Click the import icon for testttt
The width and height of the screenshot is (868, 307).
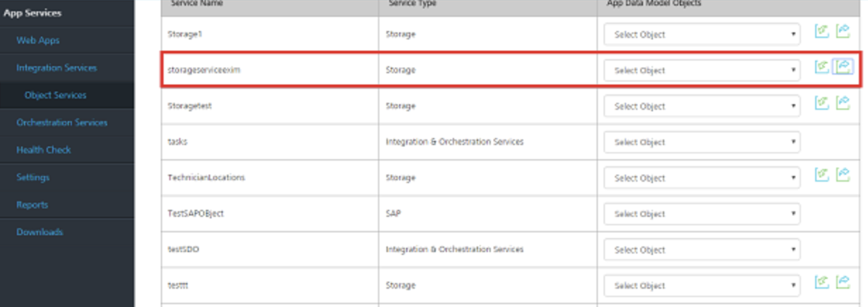(x=821, y=282)
